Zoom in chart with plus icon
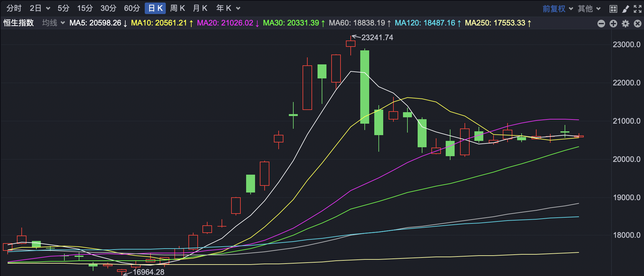Viewport: 644px width, 276px height. pos(613,24)
